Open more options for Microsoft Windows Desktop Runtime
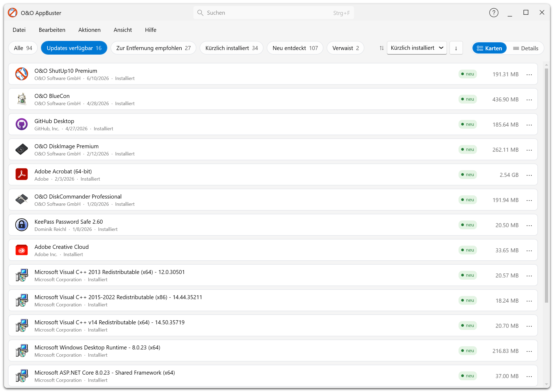This screenshot has height=392, width=554. (x=529, y=351)
